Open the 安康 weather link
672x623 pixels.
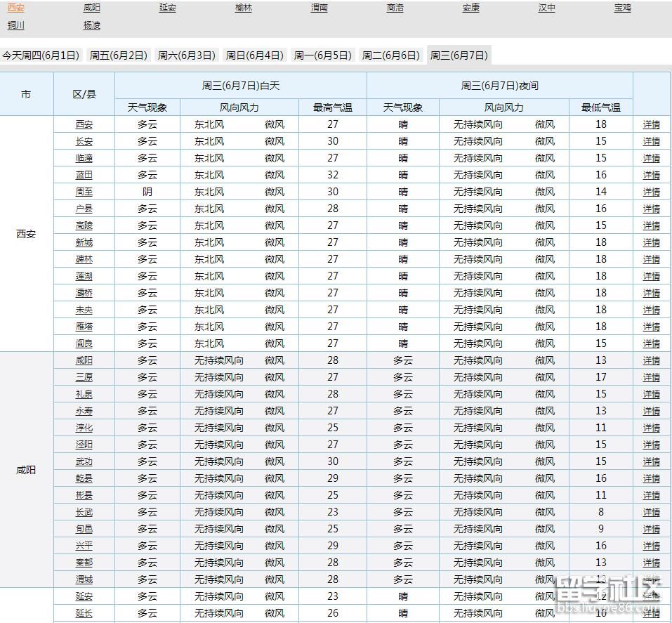click(470, 8)
